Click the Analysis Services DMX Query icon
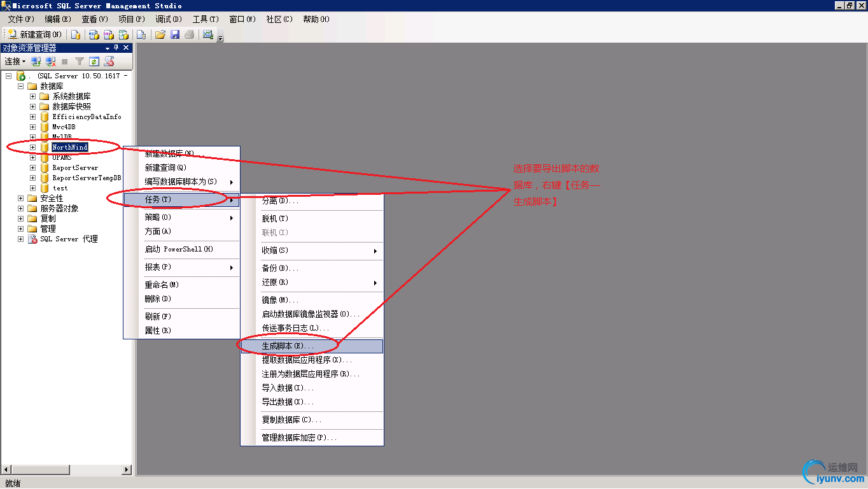The height and width of the screenshot is (489, 868). tap(109, 34)
